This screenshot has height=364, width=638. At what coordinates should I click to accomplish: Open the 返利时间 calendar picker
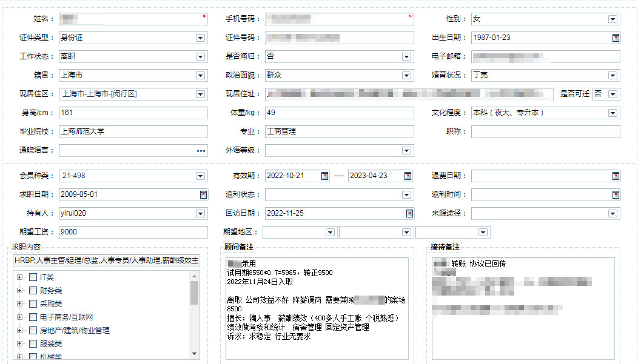(x=616, y=194)
